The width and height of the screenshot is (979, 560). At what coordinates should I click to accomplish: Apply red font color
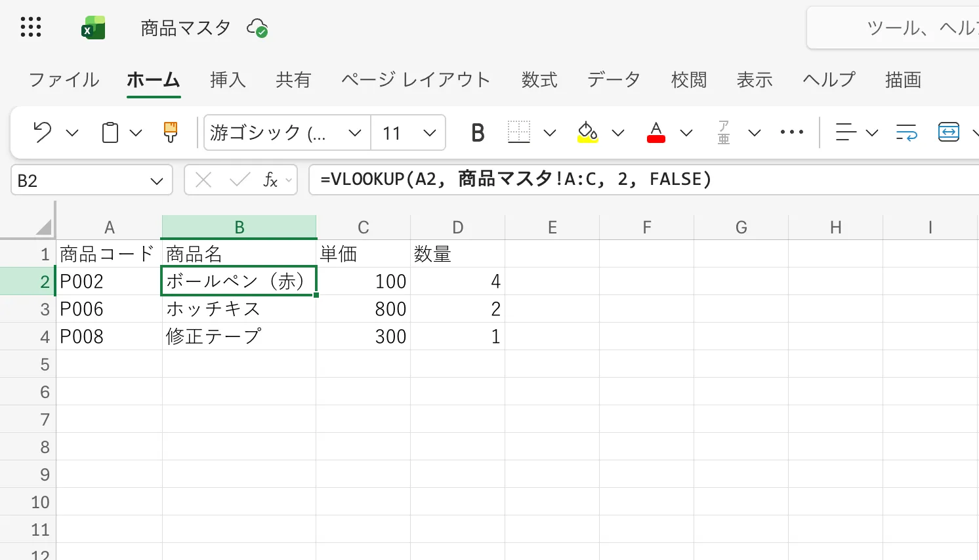click(656, 132)
